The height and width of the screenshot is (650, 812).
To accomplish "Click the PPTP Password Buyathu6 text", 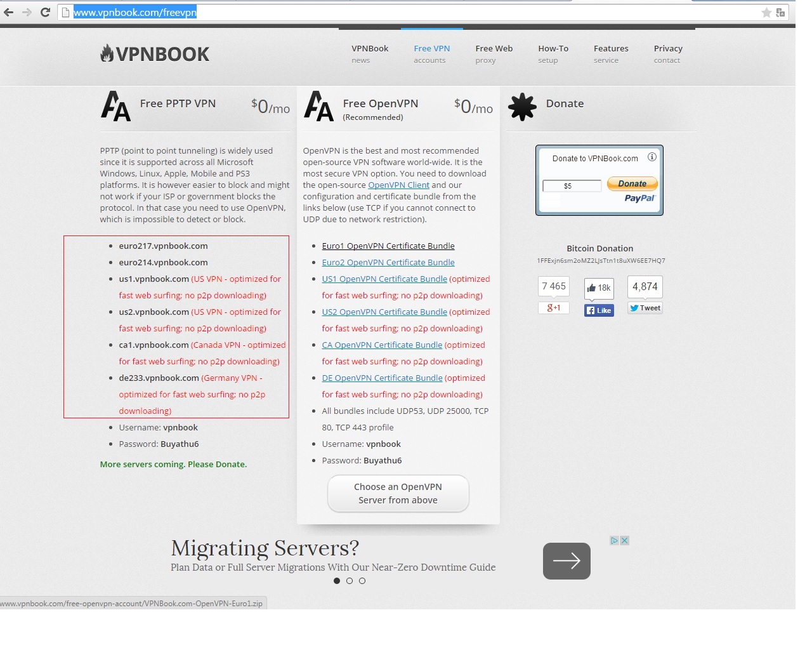I will click(159, 444).
